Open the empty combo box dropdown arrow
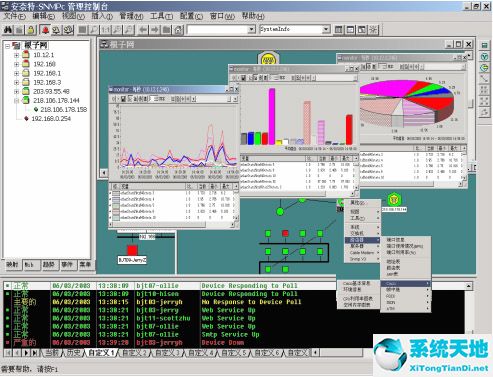Viewport: 493px width, 377px height. tap(252, 29)
